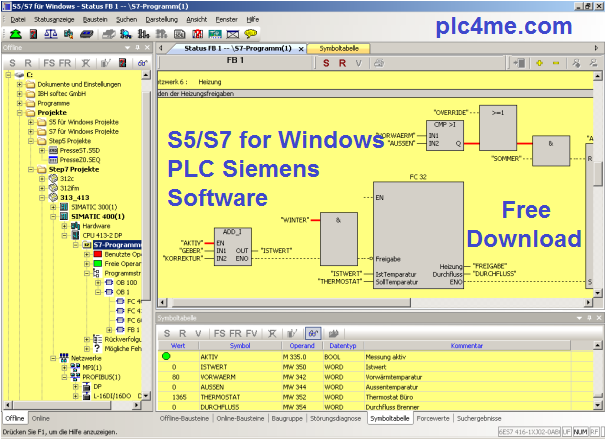Click the S icon in the Symboltabelle toolbar
The height and width of the screenshot is (439, 605).
[168, 332]
